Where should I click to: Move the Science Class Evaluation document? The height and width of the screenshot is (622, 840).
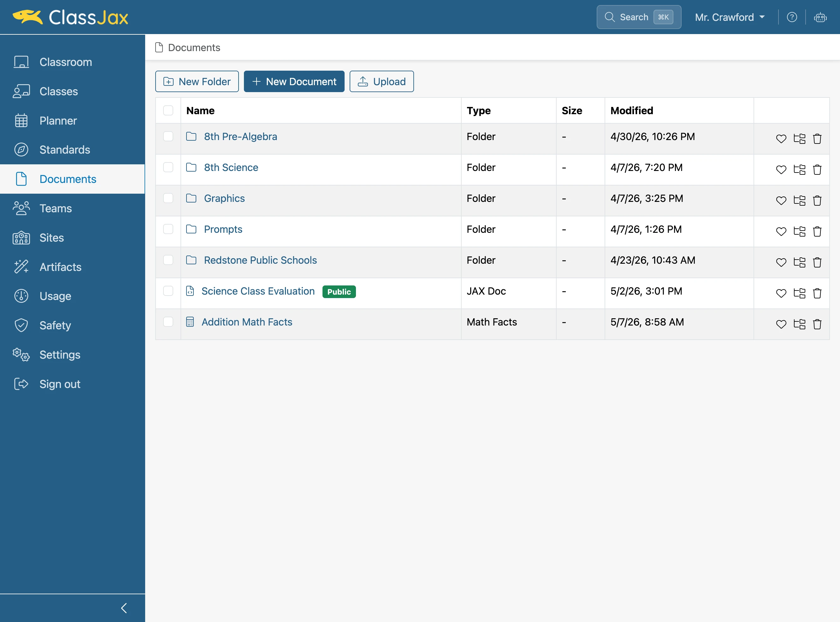click(799, 293)
